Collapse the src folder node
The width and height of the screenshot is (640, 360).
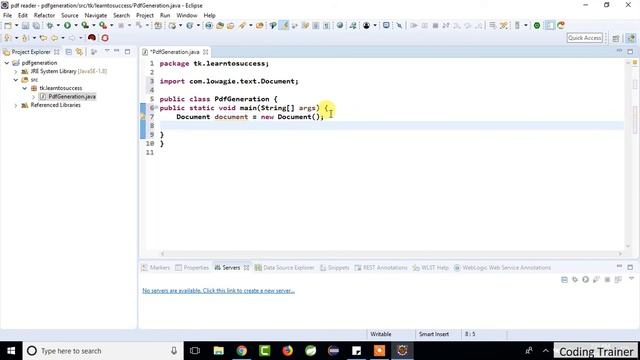click(16, 80)
